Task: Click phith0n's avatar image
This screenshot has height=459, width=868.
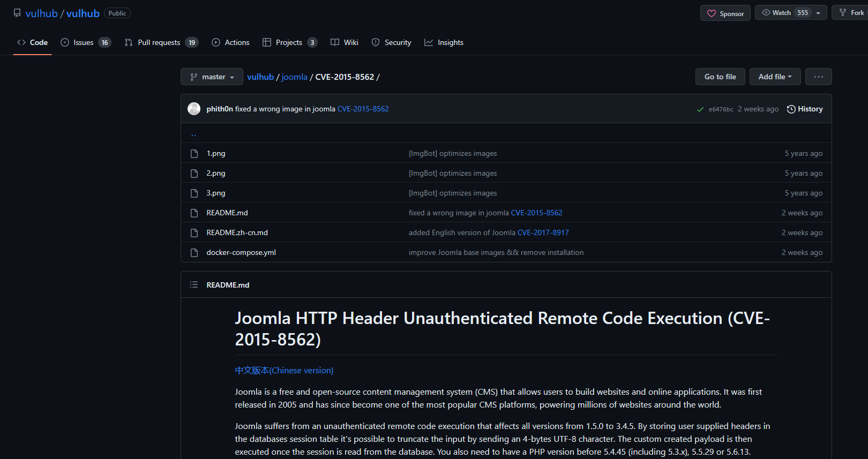Action: tap(194, 109)
